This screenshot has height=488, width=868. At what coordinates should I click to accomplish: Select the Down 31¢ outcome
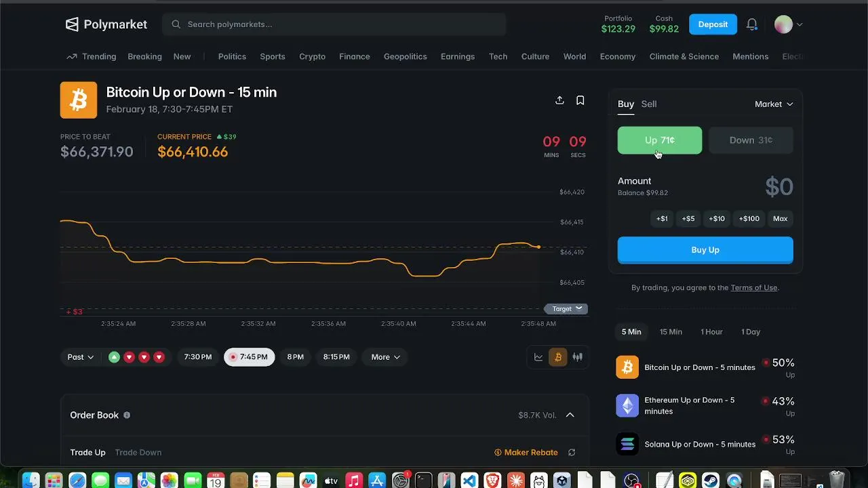(x=751, y=140)
